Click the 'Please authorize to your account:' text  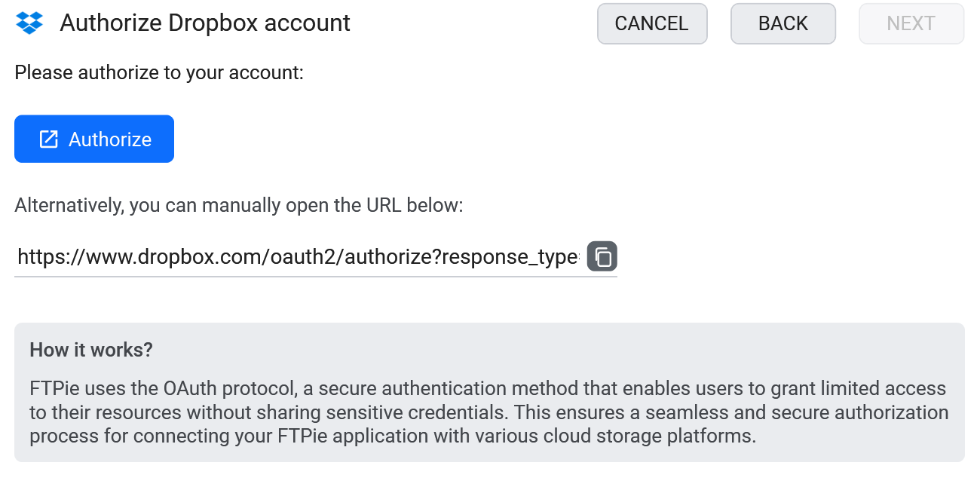click(x=159, y=73)
